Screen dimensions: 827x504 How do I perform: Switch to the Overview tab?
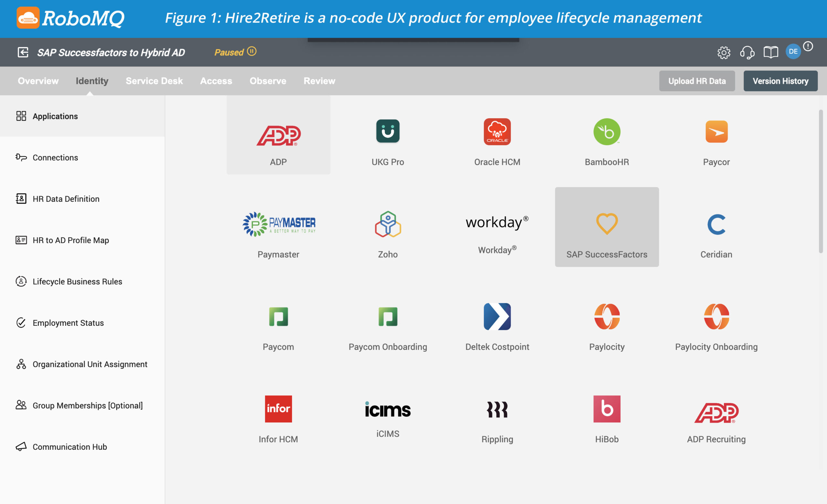tap(38, 81)
